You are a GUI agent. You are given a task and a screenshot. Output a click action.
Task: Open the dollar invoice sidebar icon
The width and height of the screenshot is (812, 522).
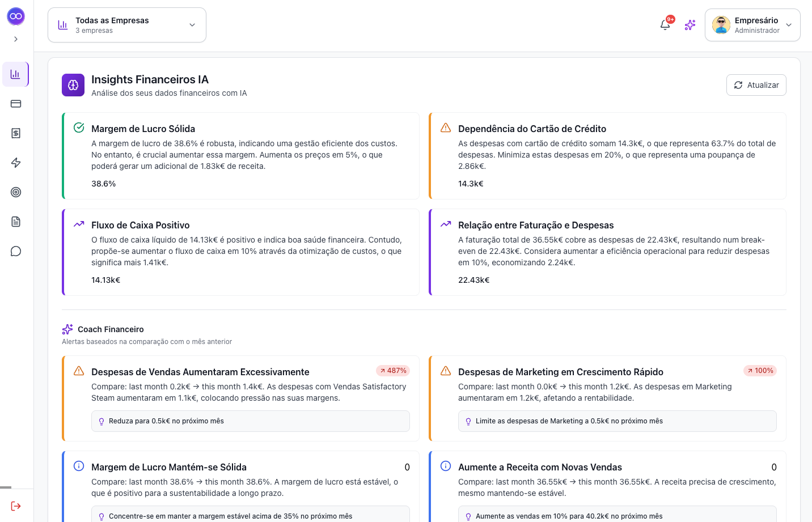(16, 133)
